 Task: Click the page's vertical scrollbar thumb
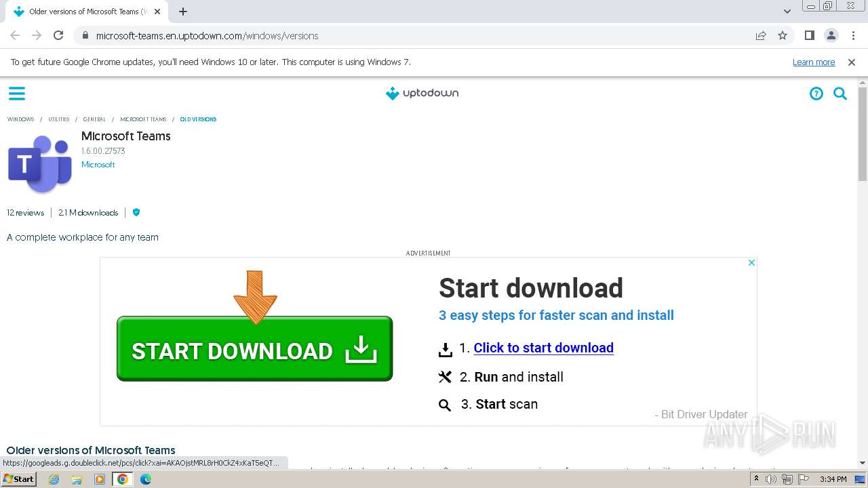863,134
